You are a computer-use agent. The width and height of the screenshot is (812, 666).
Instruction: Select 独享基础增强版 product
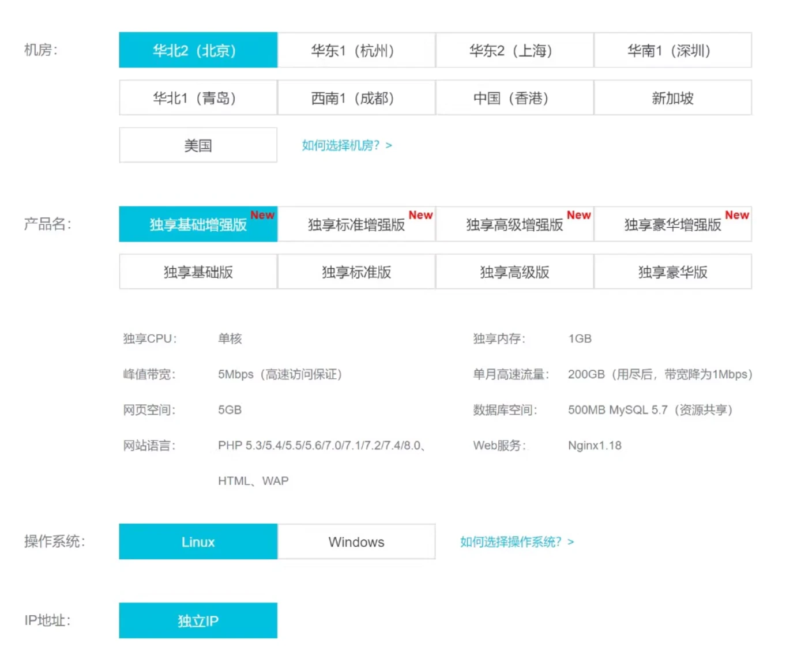pyautogui.click(x=198, y=224)
